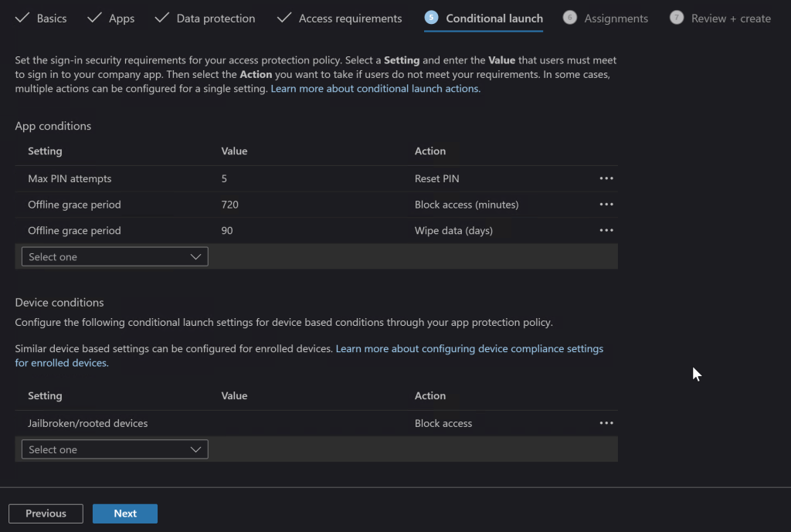Click the Assignments step 6 circle icon
This screenshot has width=791, height=532.
tap(570, 18)
